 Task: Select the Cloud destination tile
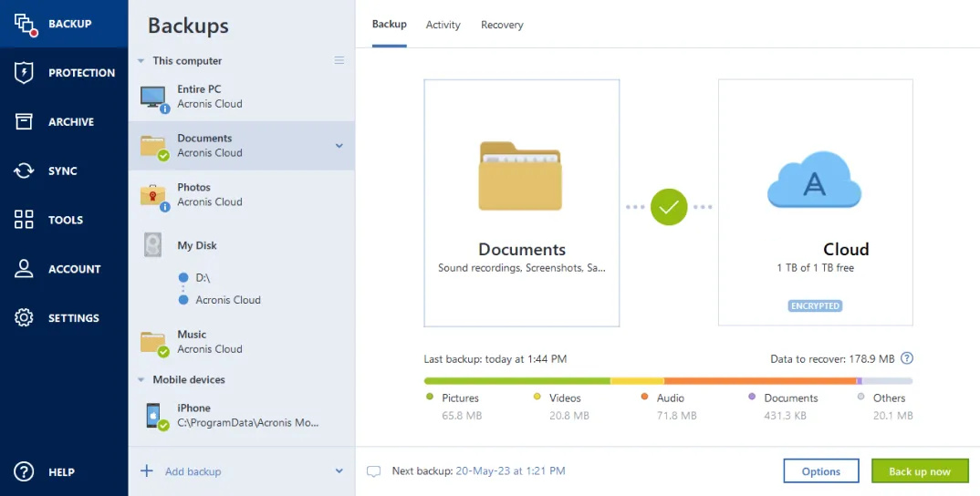pyautogui.click(x=815, y=202)
